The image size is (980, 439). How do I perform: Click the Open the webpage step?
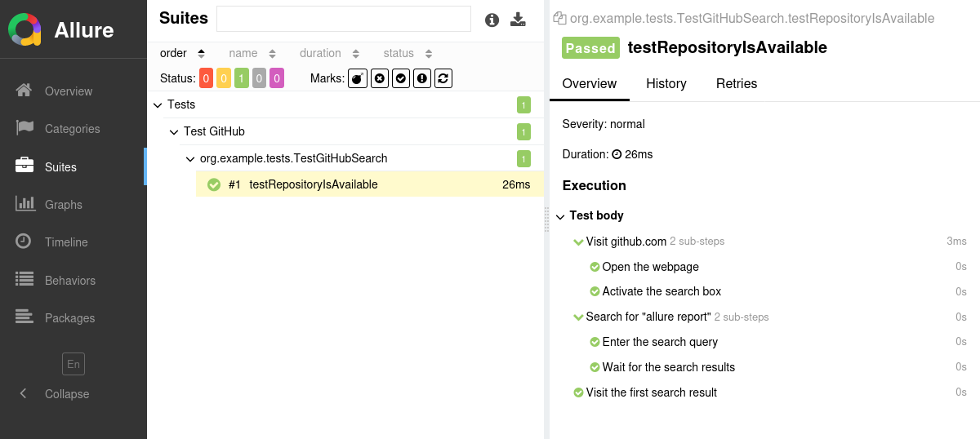[x=650, y=267]
